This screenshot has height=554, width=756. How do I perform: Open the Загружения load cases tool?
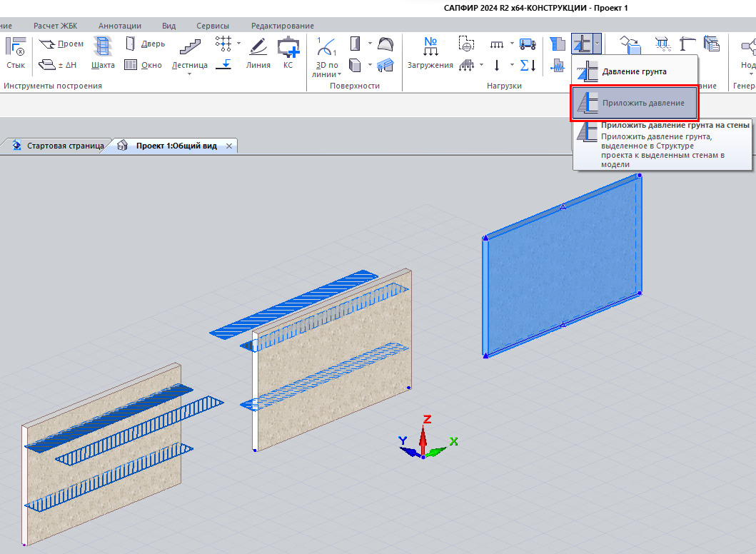pos(430,53)
